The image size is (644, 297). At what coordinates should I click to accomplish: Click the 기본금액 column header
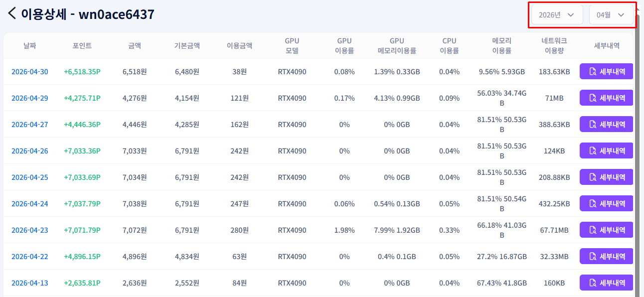point(187,46)
